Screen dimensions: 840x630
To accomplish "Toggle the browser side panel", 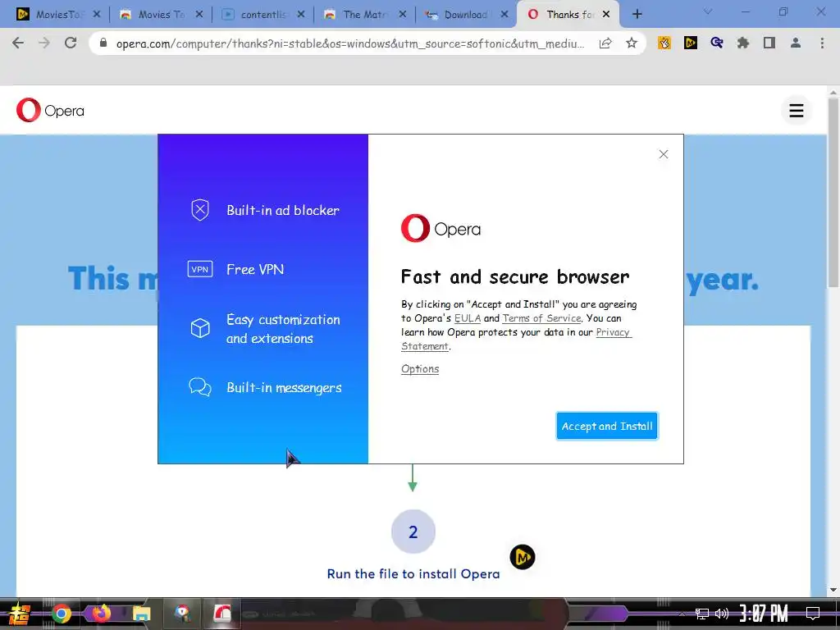I will click(769, 43).
